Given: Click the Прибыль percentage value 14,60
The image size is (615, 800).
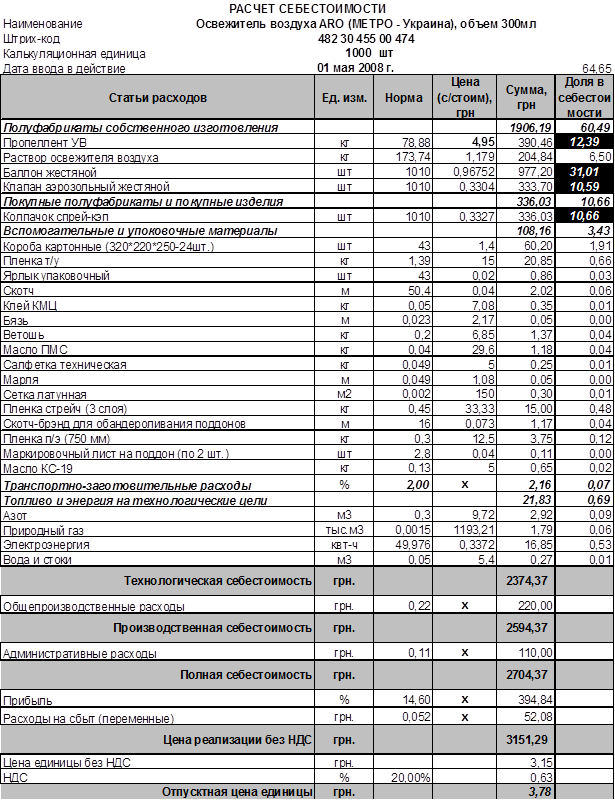Looking at the screenshot, I should [403, 699].
